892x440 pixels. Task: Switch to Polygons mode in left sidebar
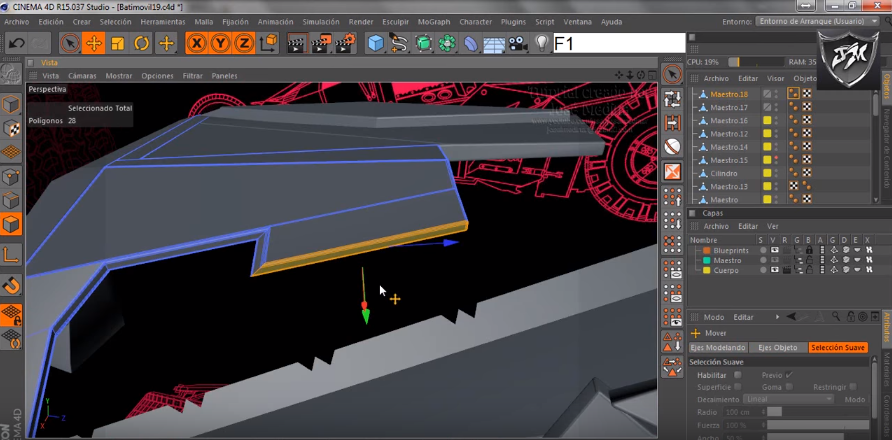point(11,224)
